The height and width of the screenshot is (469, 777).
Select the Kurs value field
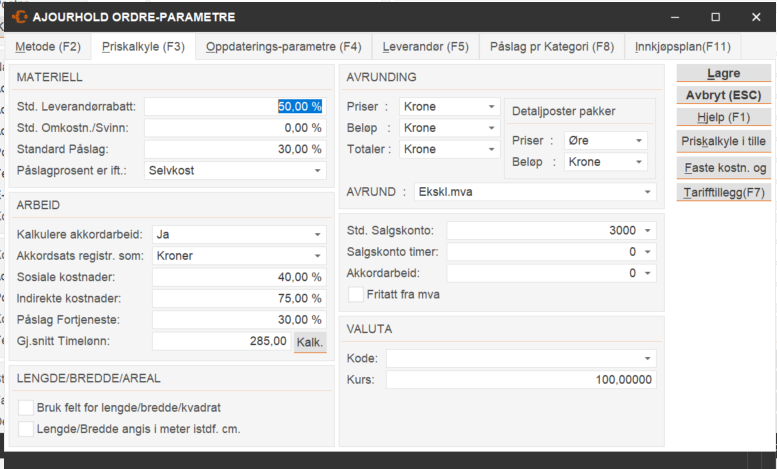point(520,380)
